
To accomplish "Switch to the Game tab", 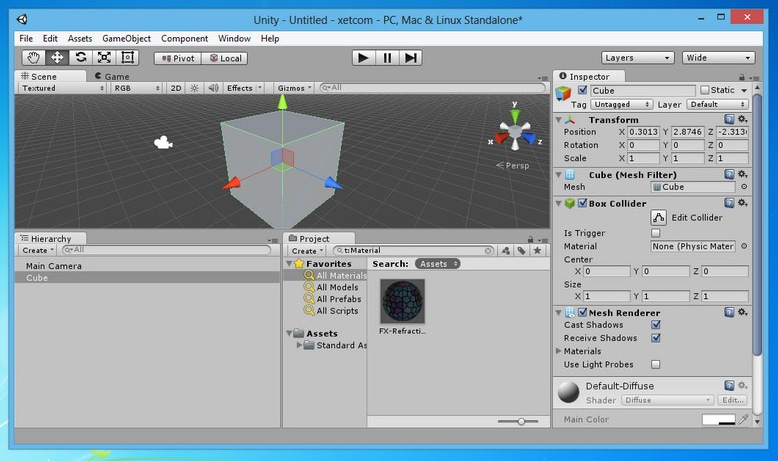I will click(112, 76).
